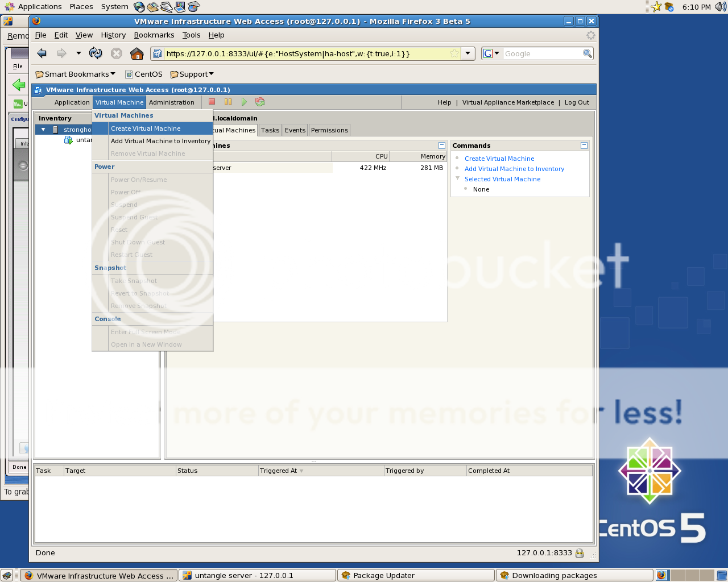This screenshot has width=728, height=582.
Task: Click the site identity icon in URL bar
Action: coord(158,54)
